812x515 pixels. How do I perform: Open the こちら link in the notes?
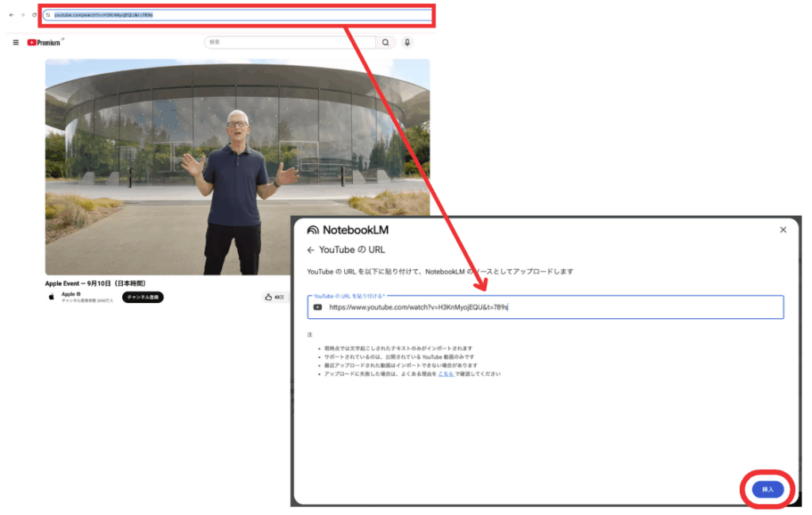tap(446, 373)
